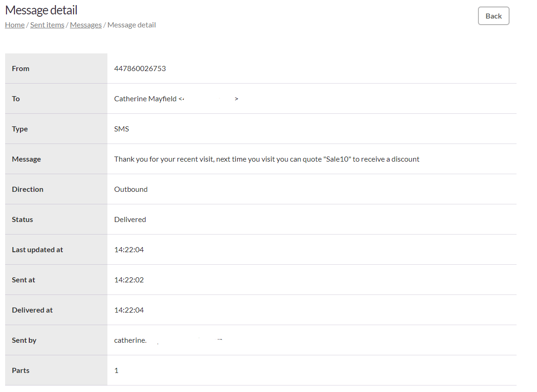
Task: Click the Sent at time 14:22:02
Action: (x=129, y=280)
